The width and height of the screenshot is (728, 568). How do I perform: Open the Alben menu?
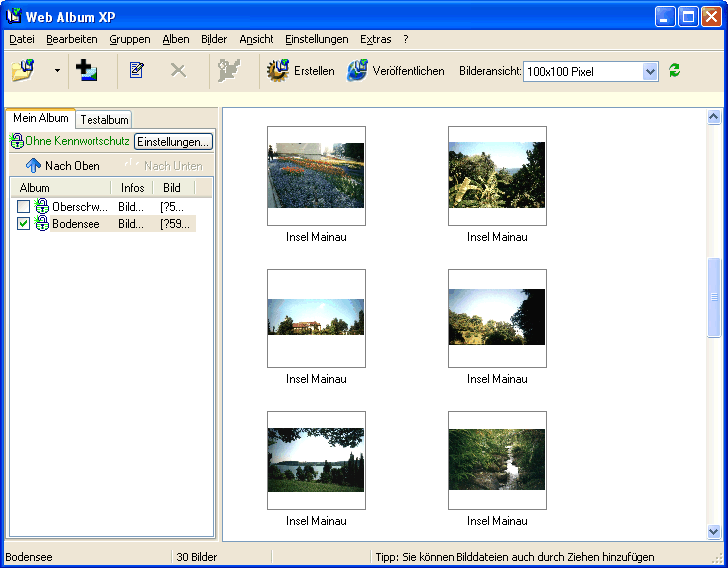tap(175, 39)
